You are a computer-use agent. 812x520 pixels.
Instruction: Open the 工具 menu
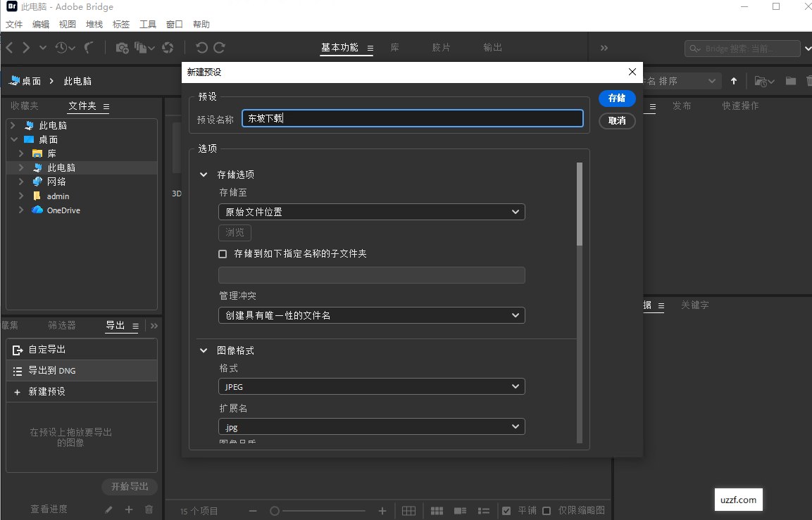[x=148, y=23]
